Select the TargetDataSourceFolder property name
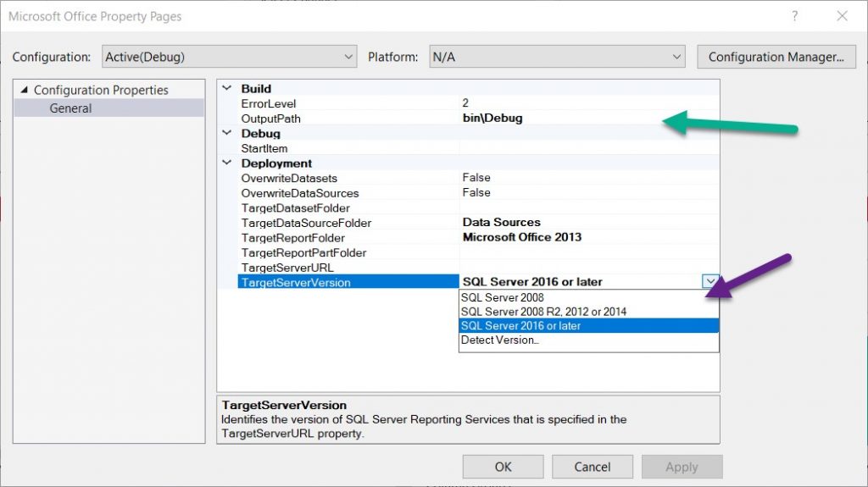 pos(306,223)
